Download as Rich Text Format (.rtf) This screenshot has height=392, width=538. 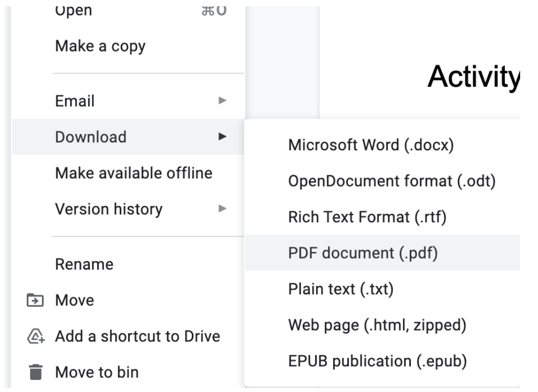pyautogui.click(x=383, y=217)
